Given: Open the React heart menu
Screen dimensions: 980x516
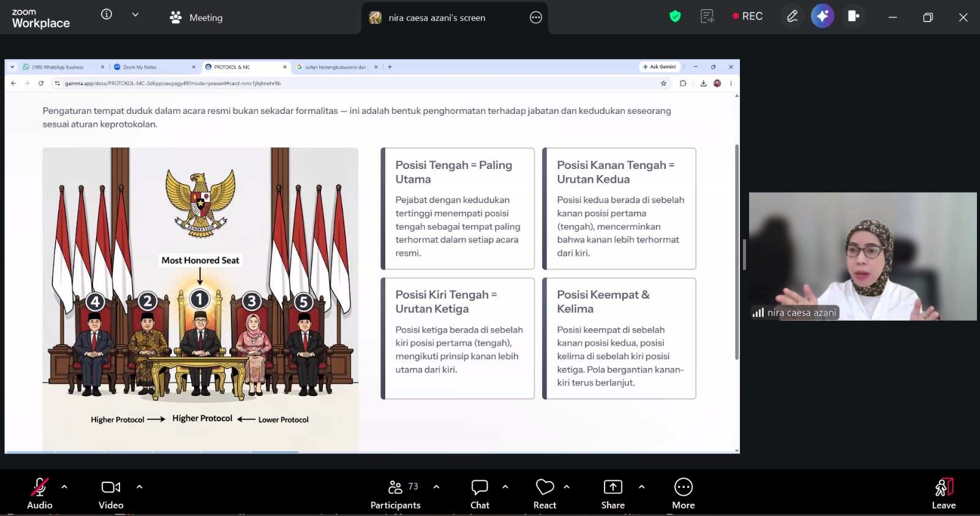Looking at the screenshot, I should (x=545, y=493).
